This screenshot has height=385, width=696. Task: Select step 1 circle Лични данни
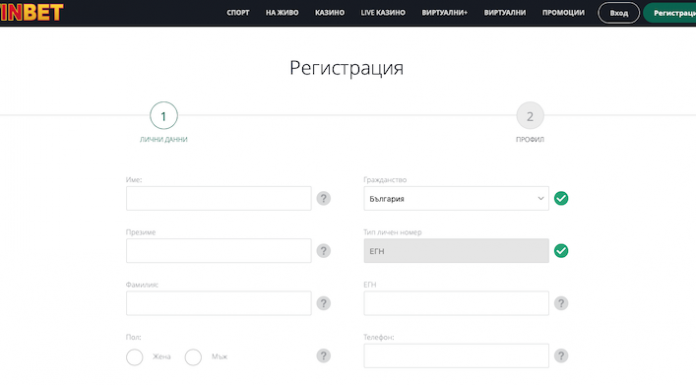tap(164, 115)
